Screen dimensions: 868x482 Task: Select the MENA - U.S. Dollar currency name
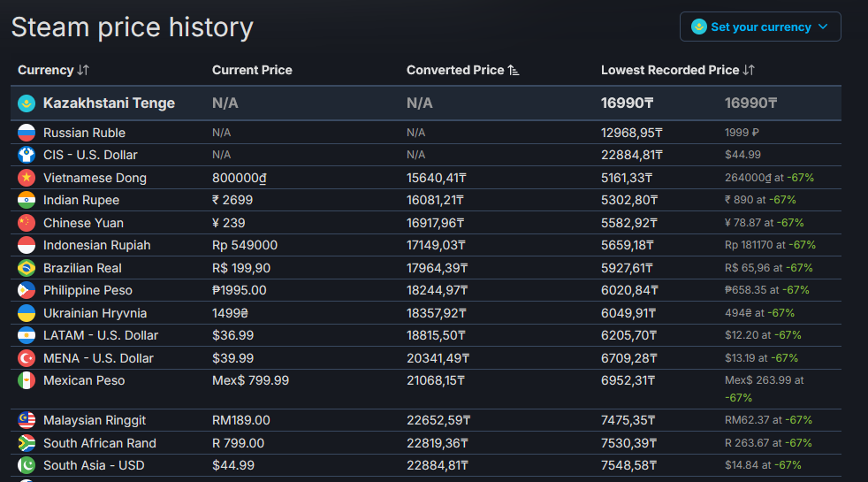tap(98, 358)
